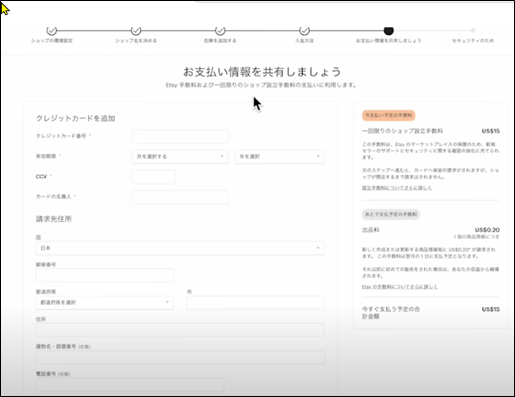515x397 pixels.
Task: Select the current black payment-info step dot
Action: point(388,31)
